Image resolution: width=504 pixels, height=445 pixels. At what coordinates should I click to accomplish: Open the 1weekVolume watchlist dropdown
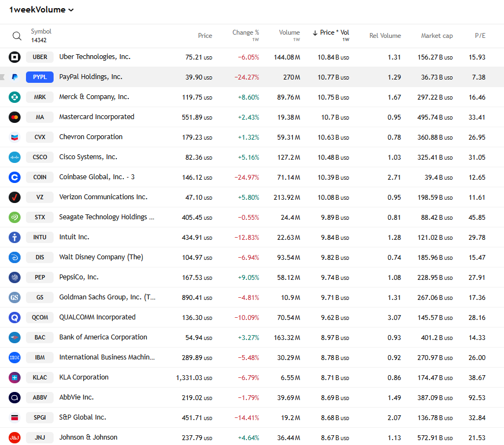[42, 10]
